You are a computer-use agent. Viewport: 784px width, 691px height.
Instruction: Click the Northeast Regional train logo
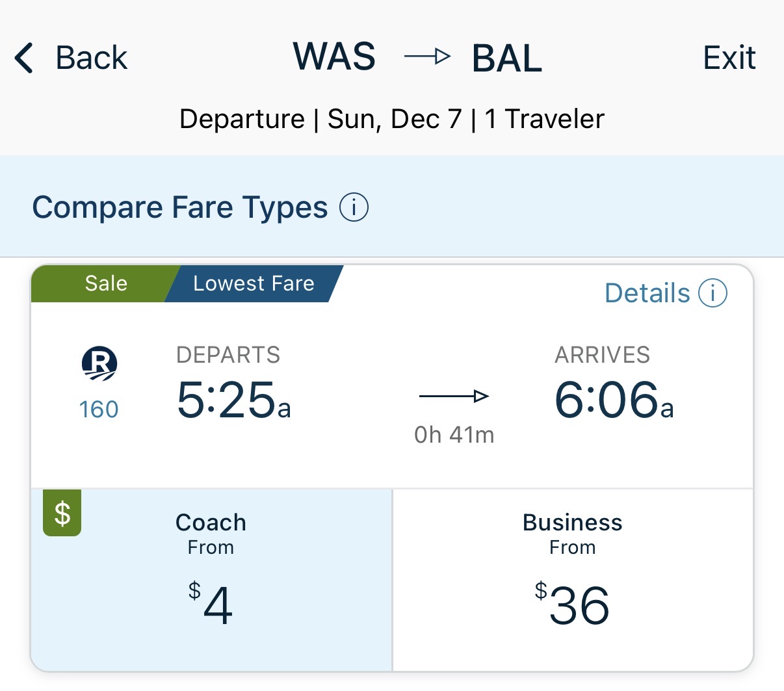coord(99,363)
